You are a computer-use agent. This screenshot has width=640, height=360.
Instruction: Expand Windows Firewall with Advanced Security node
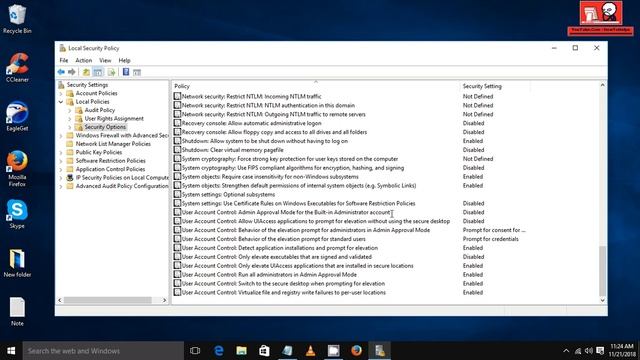(61, 136)
